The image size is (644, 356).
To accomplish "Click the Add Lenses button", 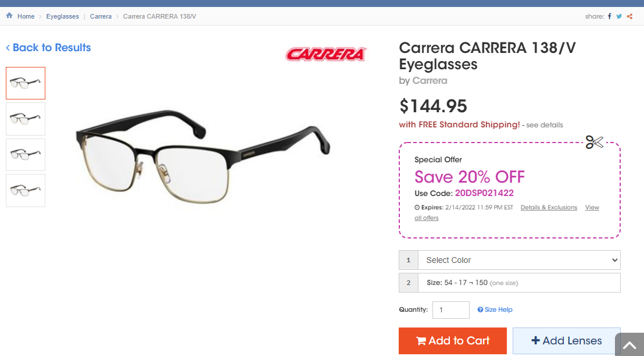I will pos(566,341).
